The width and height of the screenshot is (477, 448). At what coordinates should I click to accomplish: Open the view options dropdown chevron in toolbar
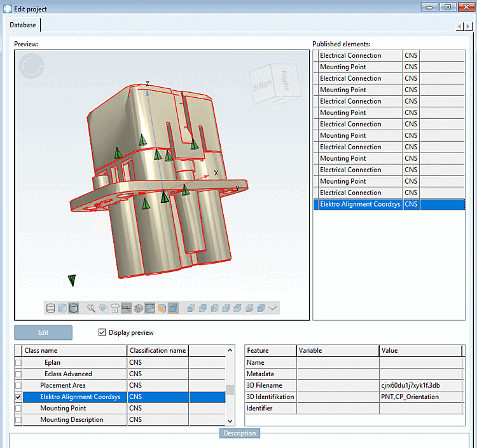click(x=273, y=308)
